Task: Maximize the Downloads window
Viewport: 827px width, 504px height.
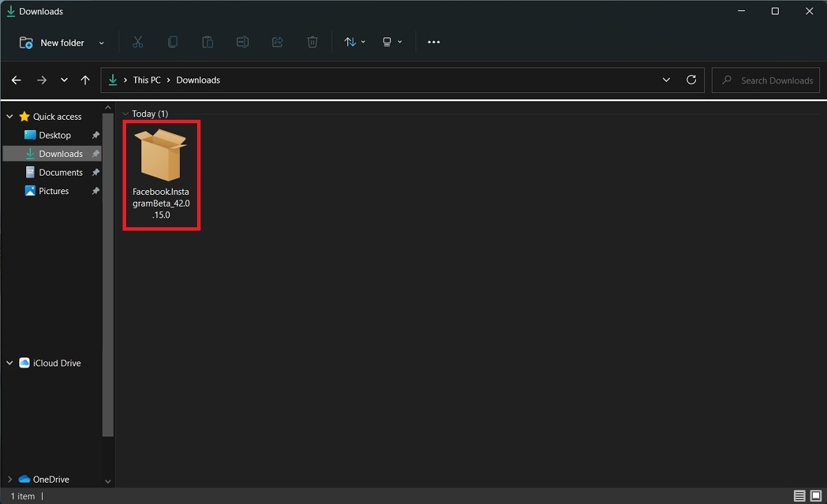Action: coord(775,11)
